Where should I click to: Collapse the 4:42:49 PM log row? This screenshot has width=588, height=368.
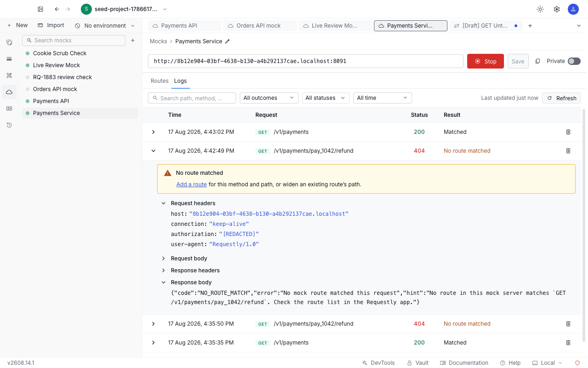(x=153, y=151)
